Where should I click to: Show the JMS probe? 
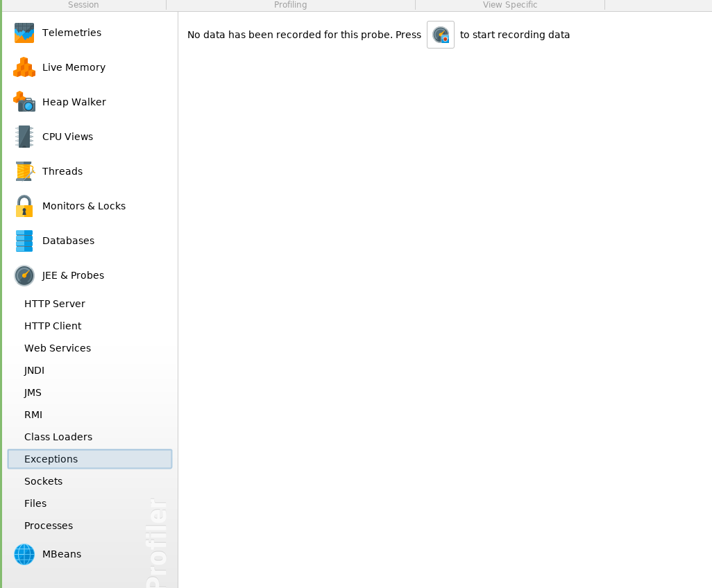[33, 392]
